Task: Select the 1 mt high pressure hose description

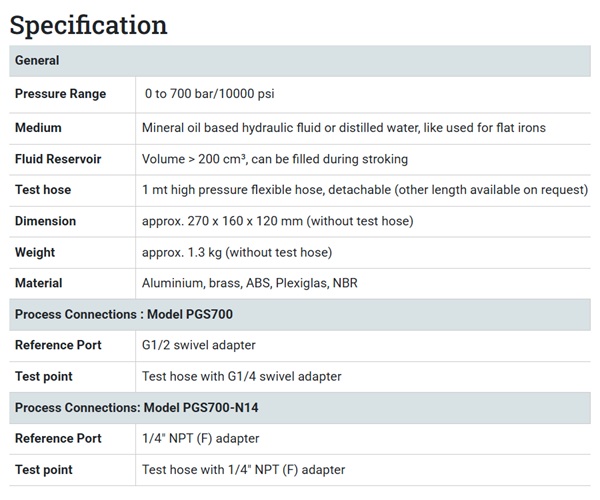Action: [364, 190]
